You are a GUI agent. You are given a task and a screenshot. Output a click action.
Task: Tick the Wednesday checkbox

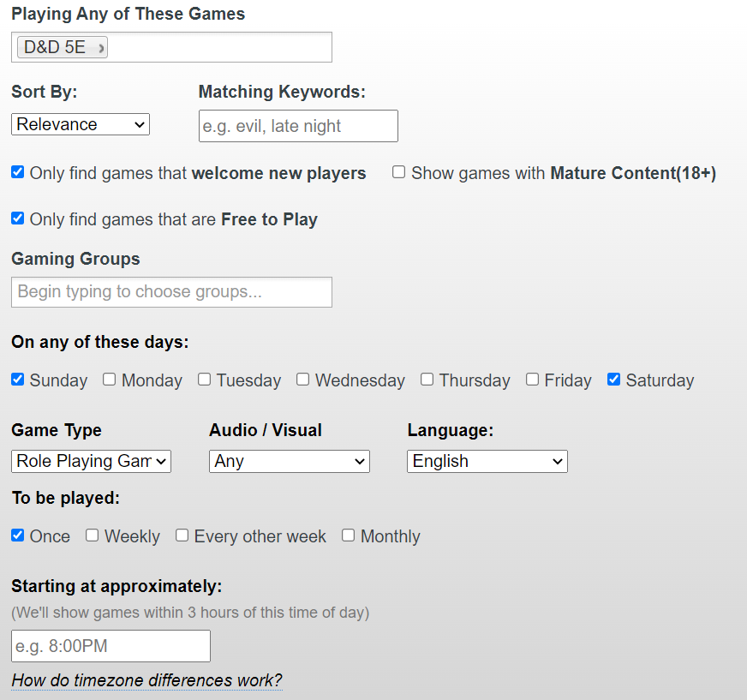tap(303, 380)
